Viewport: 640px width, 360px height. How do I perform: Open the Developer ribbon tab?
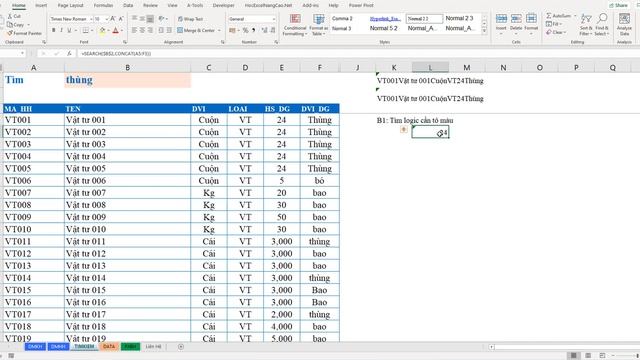point(224,5)
